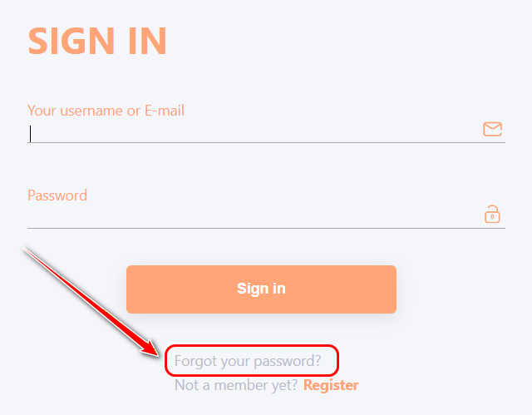Click the 'Password' field label
This screenshot has height=415, width=532.
pos(57,195)
